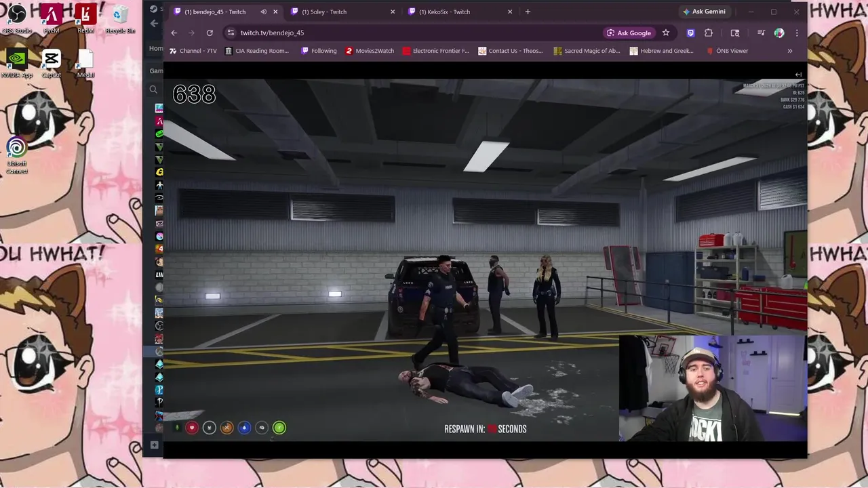The height and width of the screenshot is (488, 868).
Task: Mute audio on bendejo_45 tab
Action: pyautogui.click(x=263, y=12)
